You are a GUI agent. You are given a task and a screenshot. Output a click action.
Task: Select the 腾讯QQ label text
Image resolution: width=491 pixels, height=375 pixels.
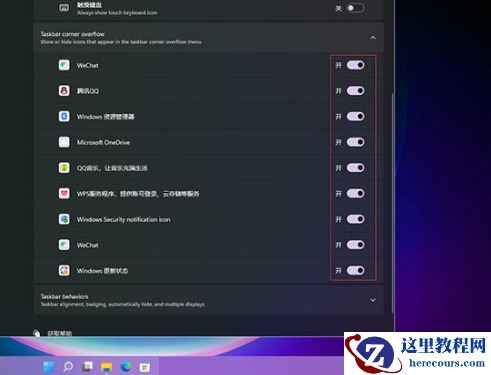click(88, 91)
